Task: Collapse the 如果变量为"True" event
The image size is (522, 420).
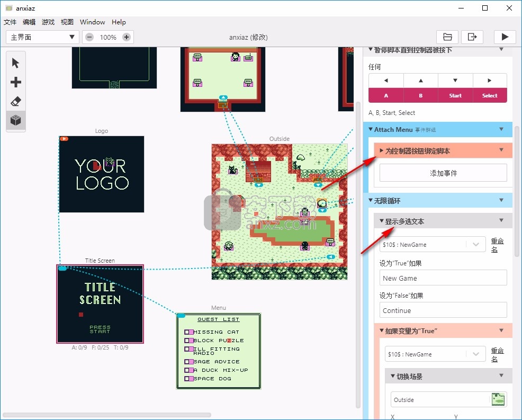Action: (382, 330)
